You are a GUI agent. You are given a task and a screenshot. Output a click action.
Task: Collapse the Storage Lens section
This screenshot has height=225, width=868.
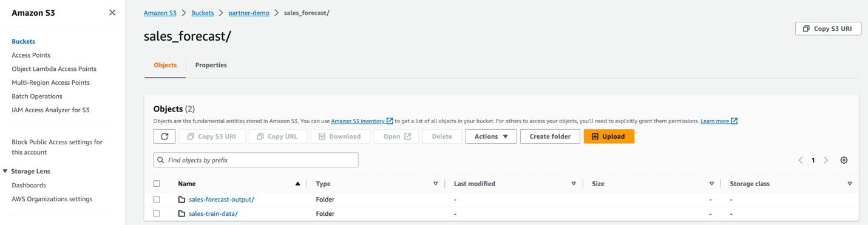(5, 172)
